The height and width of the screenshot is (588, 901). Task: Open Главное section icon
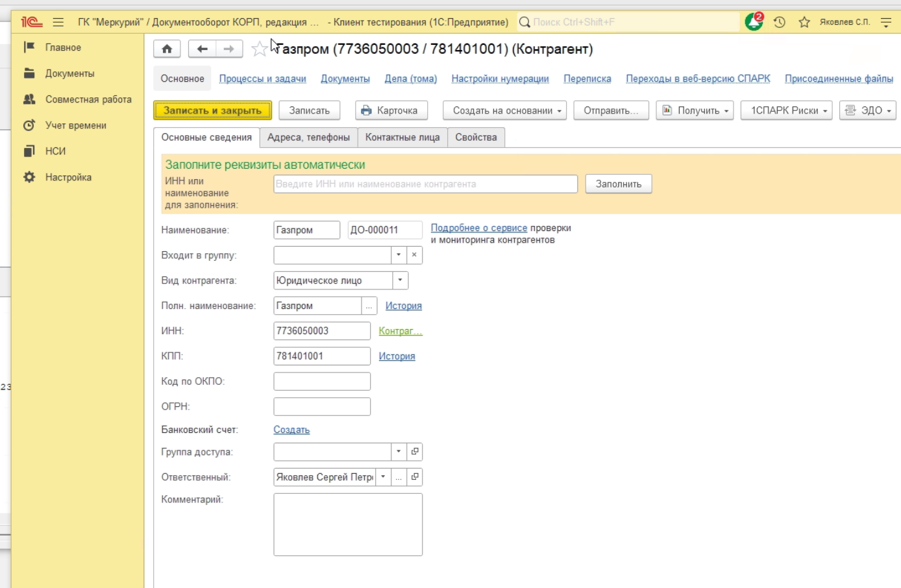pyautogui.click(x=29, y=47)
